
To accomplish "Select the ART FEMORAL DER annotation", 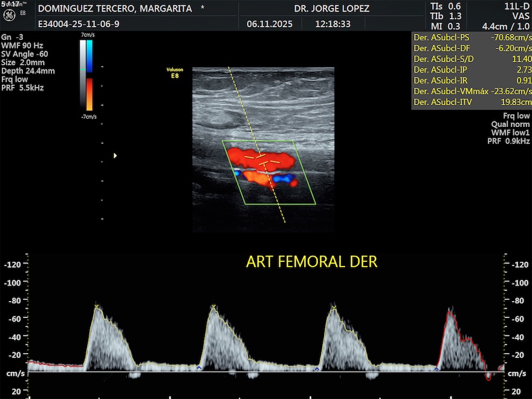I will pos(311,262).
